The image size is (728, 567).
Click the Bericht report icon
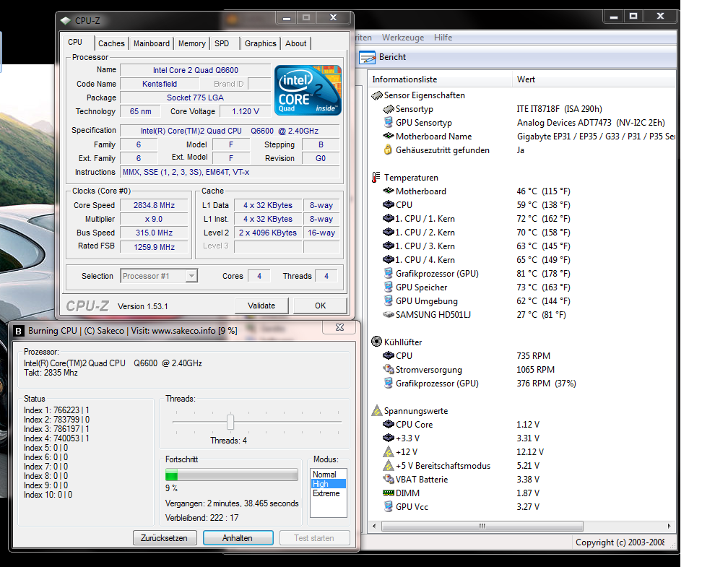click(367, 58)
